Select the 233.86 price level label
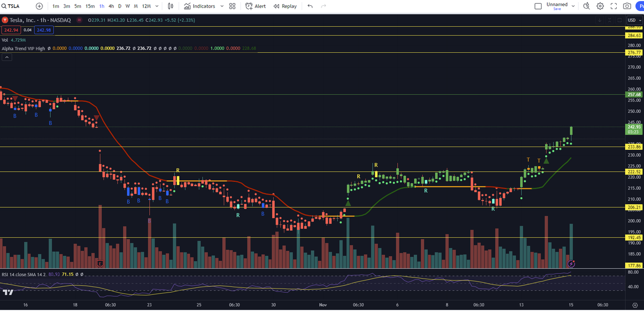 [634, 147]
